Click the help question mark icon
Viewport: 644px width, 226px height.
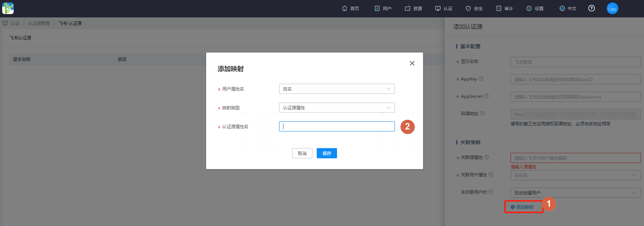pyautogui.click(x=592, y=8)
